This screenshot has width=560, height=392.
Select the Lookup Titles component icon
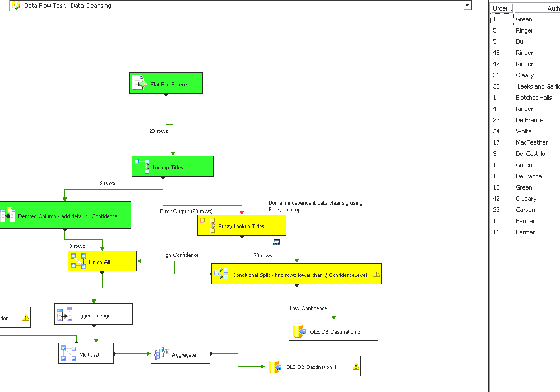tap(142, 166)
